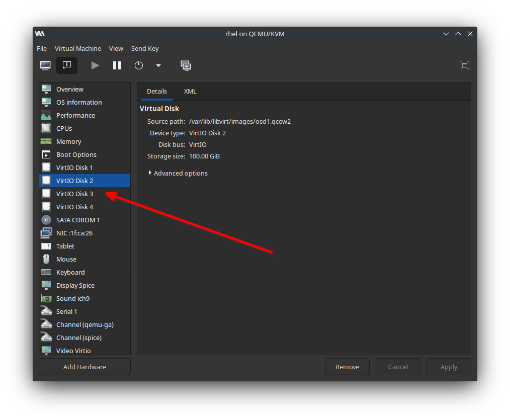Select the Performance graph icon
This screenshot has height=420, width=510.
(46, 116)
